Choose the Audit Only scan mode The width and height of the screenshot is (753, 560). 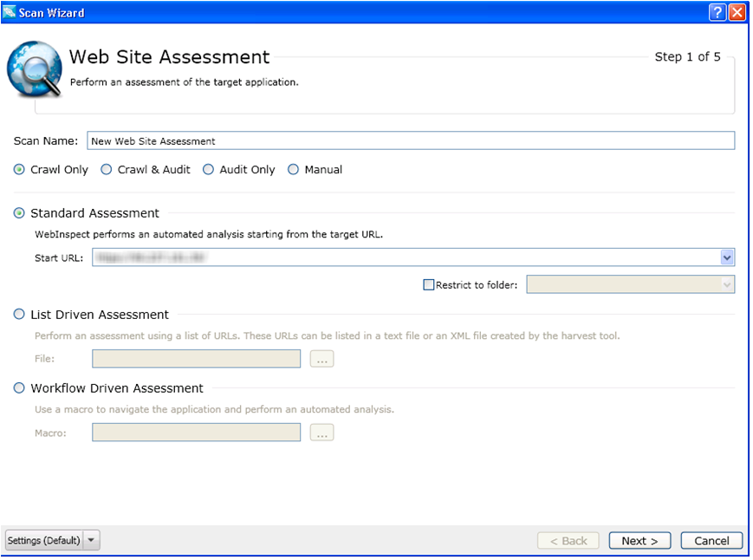(208, 170)
